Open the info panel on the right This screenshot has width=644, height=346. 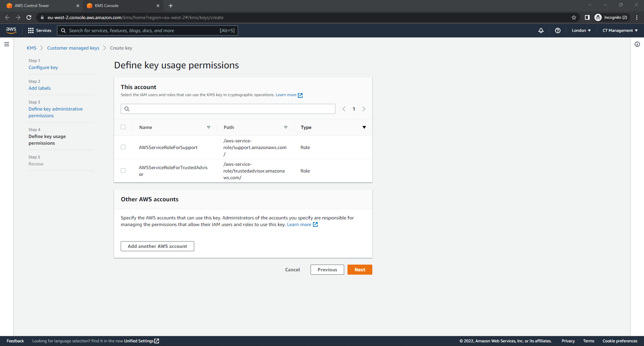coord(637,44)
